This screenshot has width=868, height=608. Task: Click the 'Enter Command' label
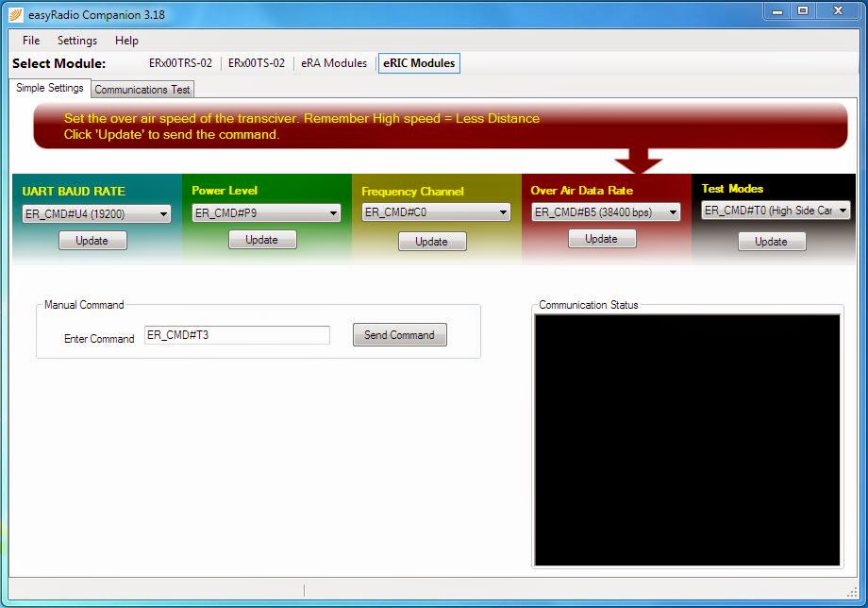[x=99, y=338]
